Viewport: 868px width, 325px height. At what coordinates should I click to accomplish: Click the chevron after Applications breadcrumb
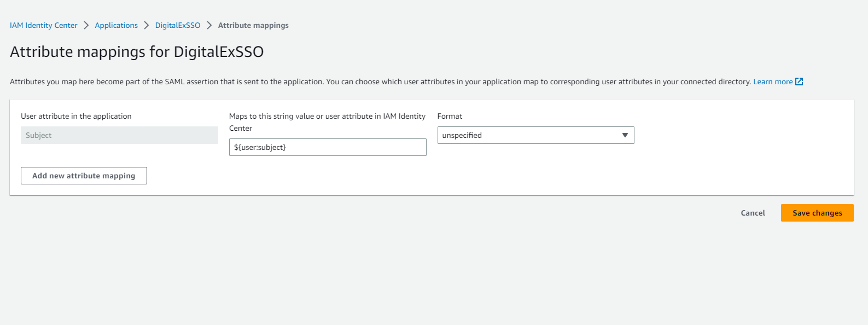coord(146,25)
